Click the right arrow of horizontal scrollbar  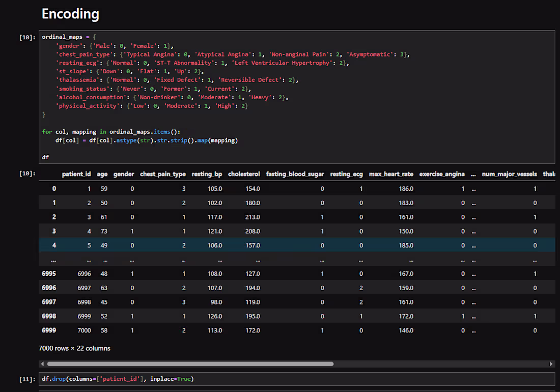[551, 364]
